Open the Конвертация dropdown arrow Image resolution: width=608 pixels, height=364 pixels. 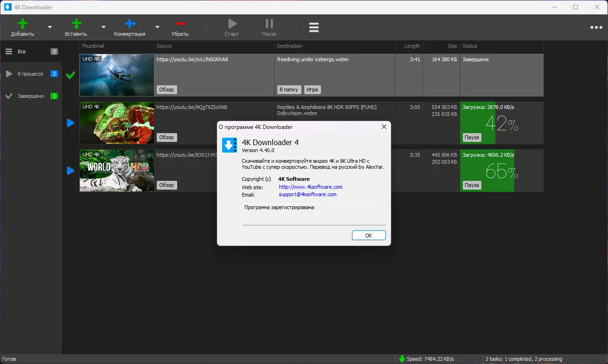coord(157,27)
